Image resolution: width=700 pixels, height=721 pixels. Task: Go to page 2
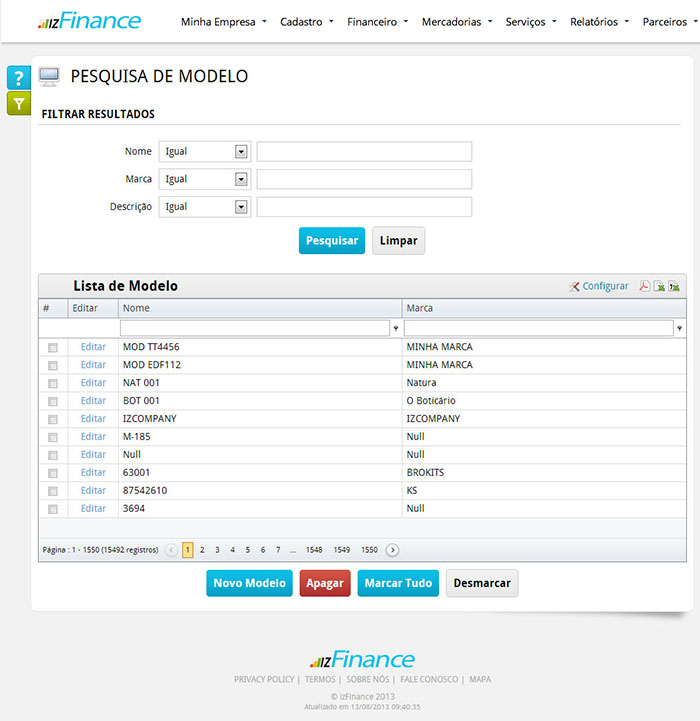pos(202,550)
